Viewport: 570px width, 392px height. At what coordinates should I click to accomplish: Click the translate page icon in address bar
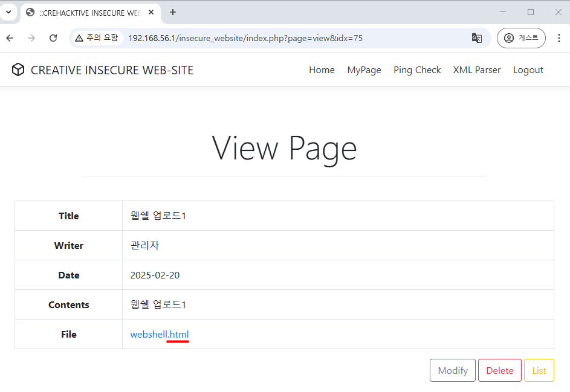point(476,38)
